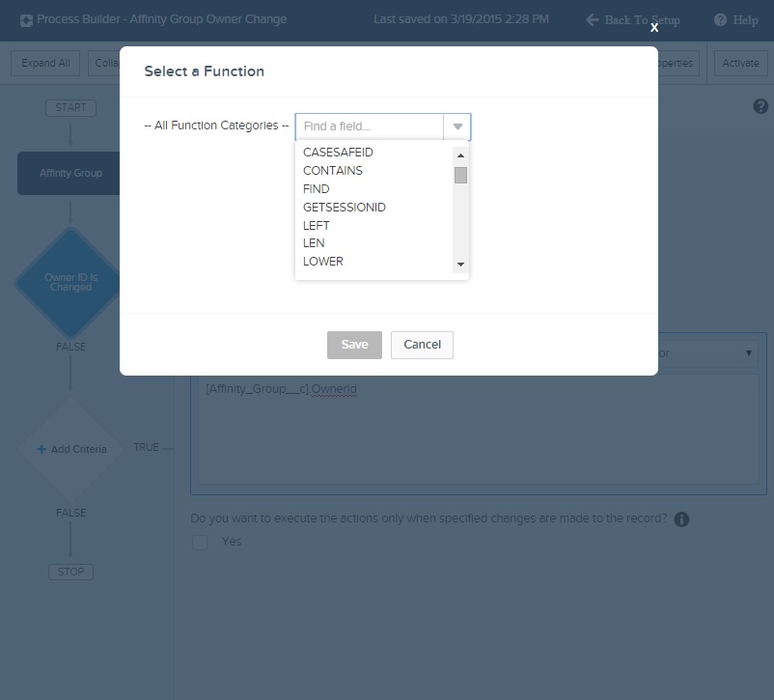774x700 pixels.
Task: Click the plus icon on Add Criteria node
Action: point(41,447)
